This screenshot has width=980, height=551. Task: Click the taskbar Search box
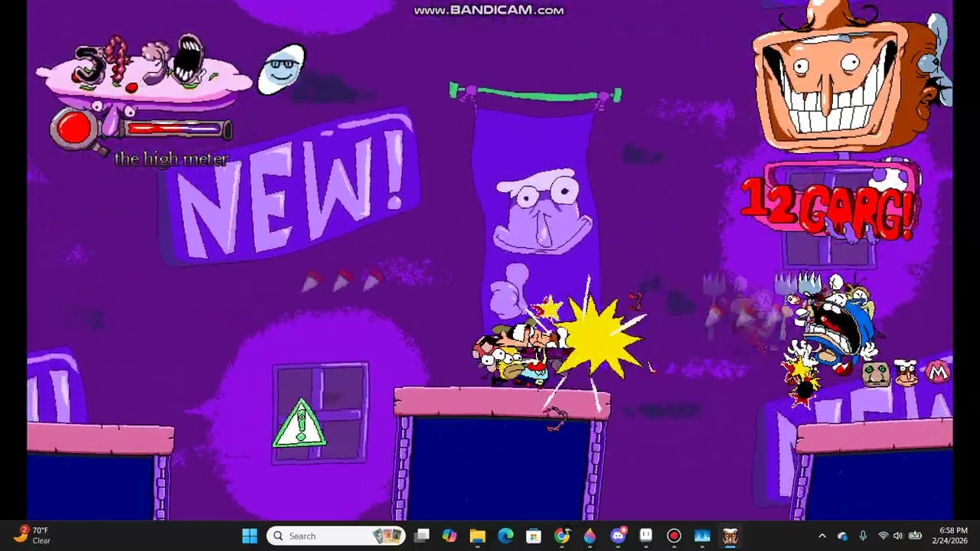click(x=336, y=536)
